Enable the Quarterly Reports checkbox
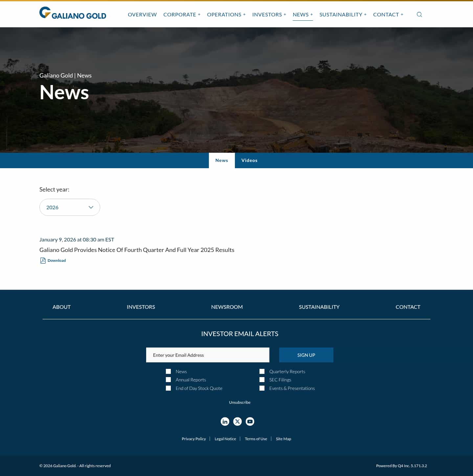 click(262, 371)
